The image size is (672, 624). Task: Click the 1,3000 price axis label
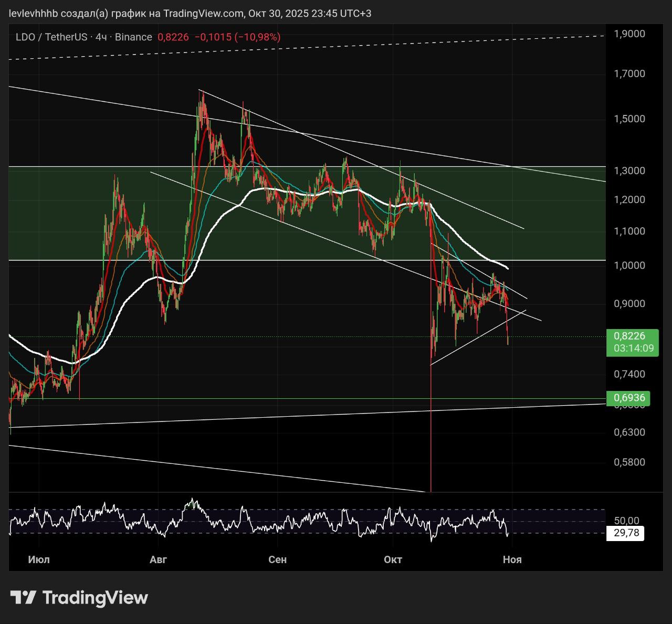(x=629, y=171)
